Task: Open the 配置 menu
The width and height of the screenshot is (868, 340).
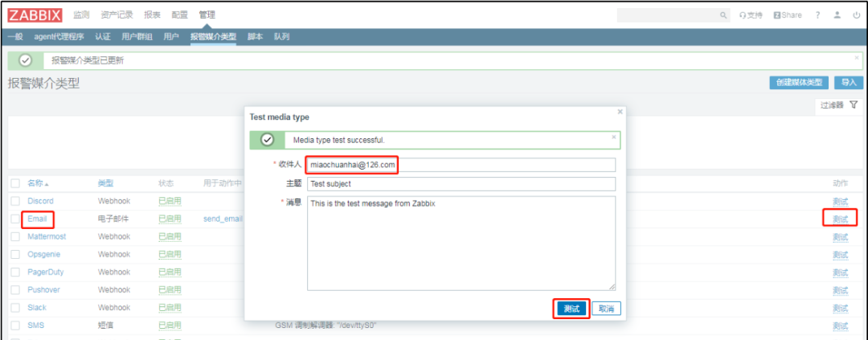Action: tap(180, 15)
